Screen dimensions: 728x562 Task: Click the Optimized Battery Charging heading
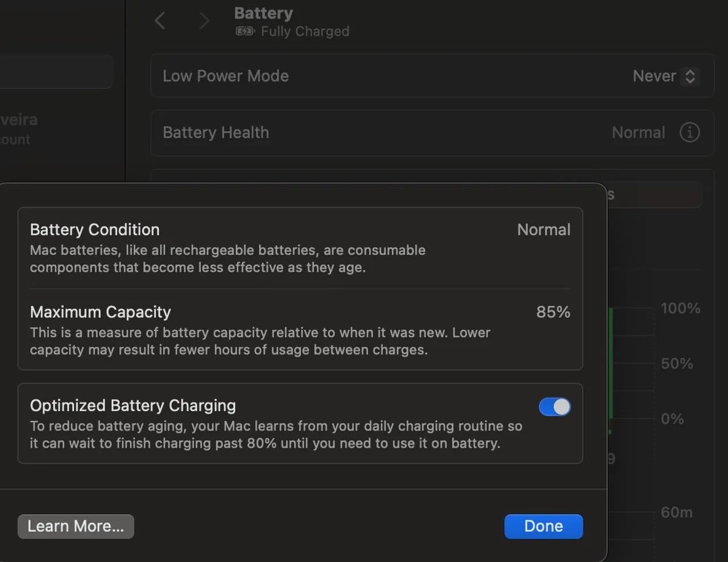point(133,406)
